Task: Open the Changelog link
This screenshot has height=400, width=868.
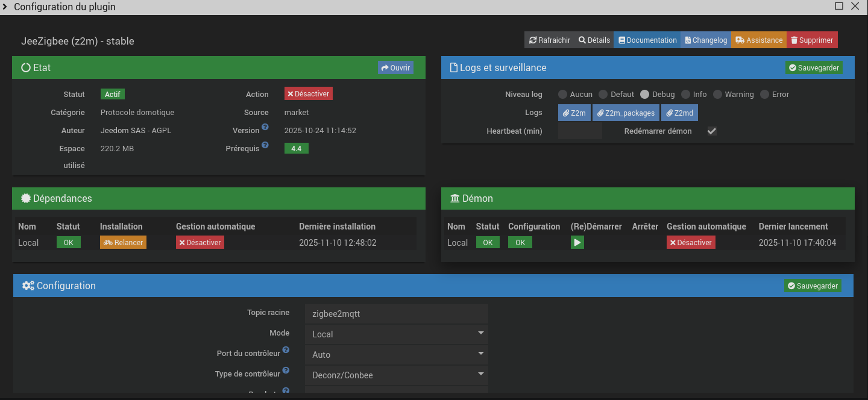Action: pyautogui.click(x=706, y=40)
